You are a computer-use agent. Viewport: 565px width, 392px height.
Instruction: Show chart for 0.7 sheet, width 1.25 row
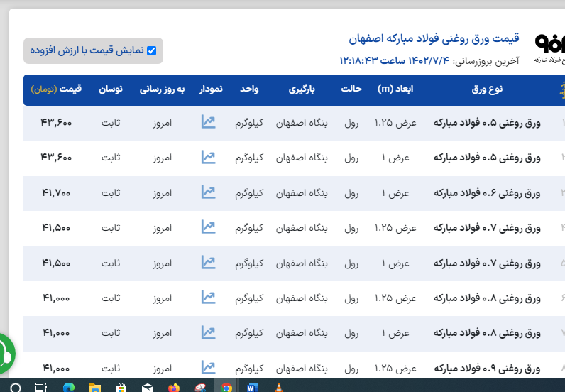click(208, 227)
